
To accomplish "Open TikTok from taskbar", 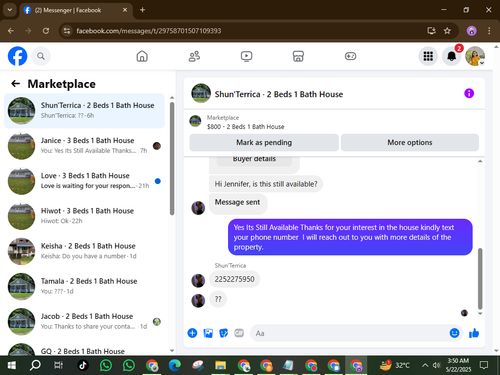I will pyautogui.click(x=83, y=366).
